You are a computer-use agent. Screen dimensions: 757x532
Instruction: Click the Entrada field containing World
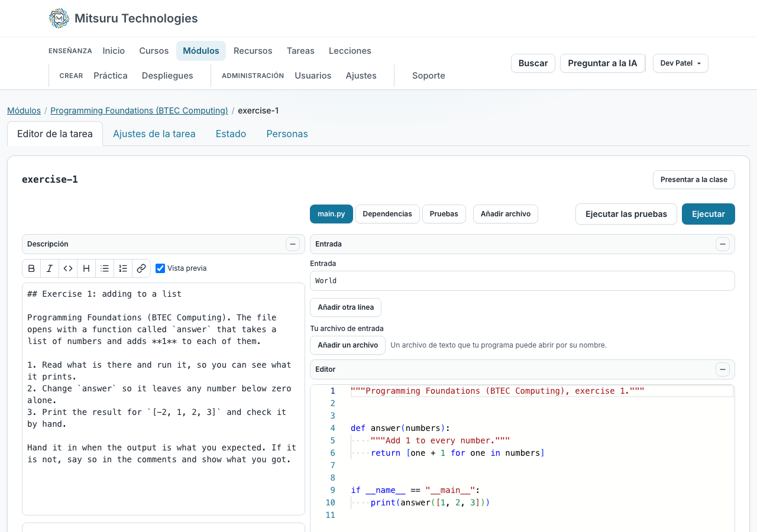point(522,281)
